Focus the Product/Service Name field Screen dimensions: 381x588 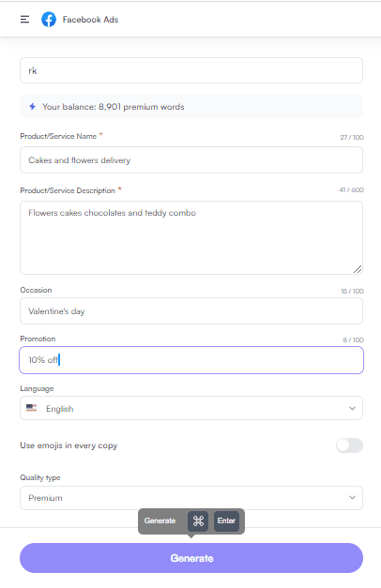[x=191, y=160]
